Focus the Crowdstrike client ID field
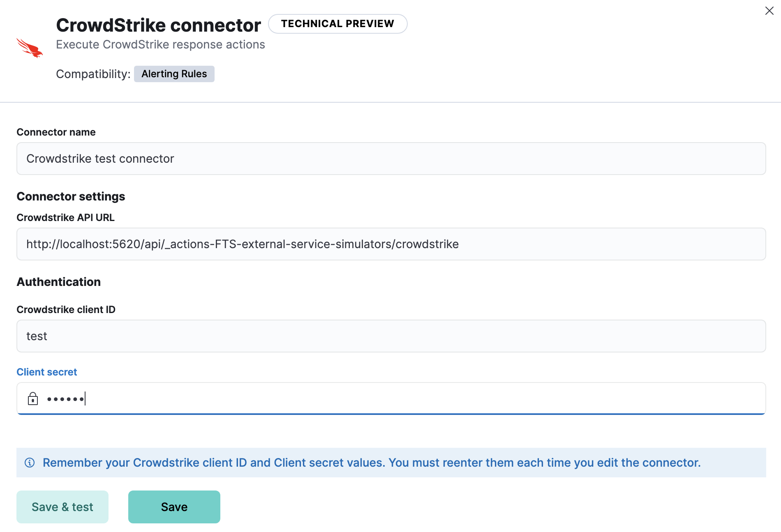This screenshot has width=781, height=532. (390, 336)
